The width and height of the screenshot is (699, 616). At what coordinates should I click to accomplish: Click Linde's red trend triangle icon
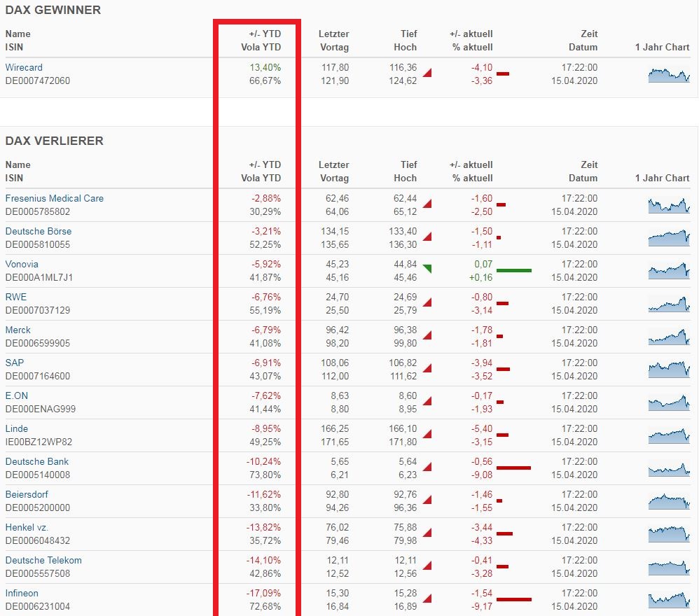tap(427, 434)
